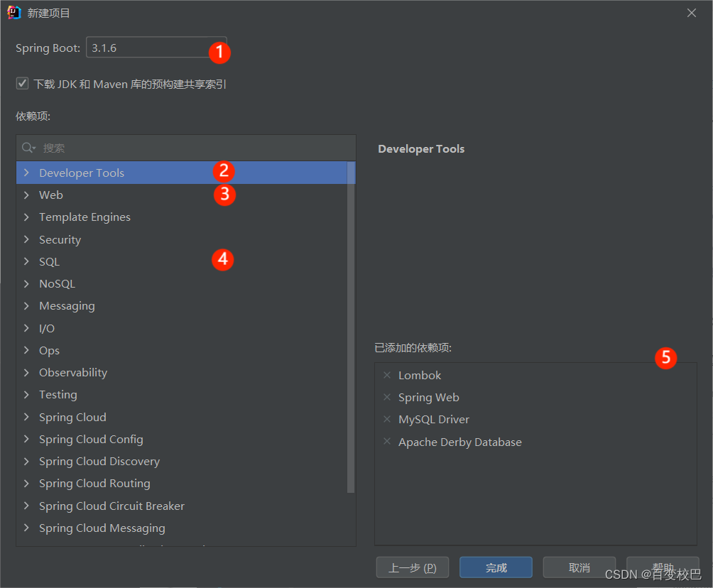Select the SQL row

point(182,261)
